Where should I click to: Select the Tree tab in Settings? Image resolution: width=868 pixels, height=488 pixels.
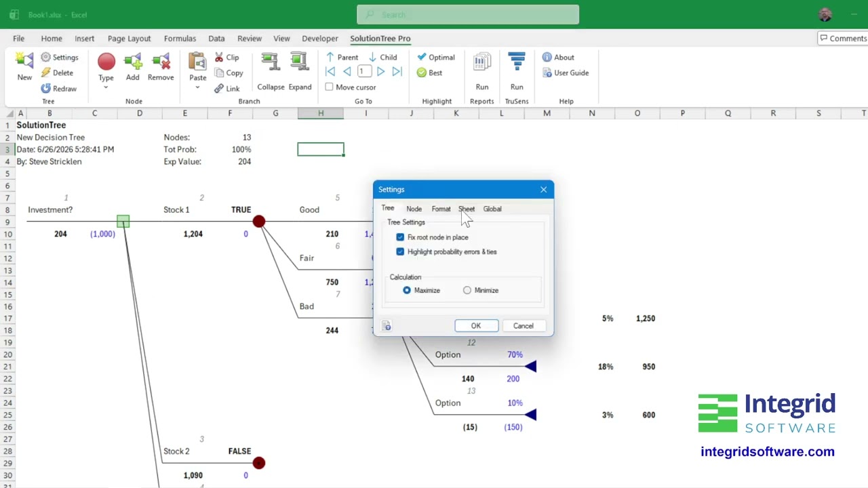388,208
